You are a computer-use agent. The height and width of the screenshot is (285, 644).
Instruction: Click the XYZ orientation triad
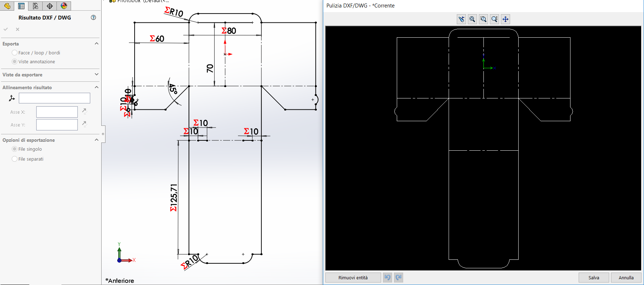[x=126, y=253]
